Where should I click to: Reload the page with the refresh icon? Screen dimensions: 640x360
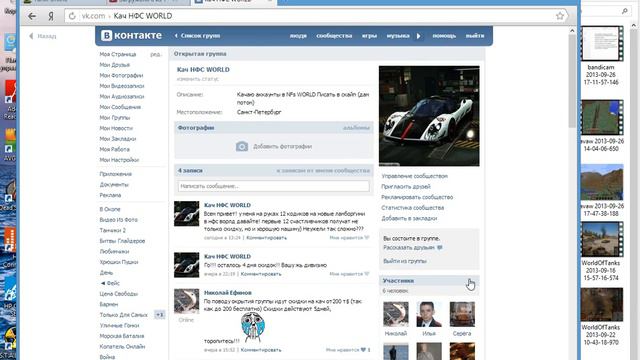[x=72, y=16]
